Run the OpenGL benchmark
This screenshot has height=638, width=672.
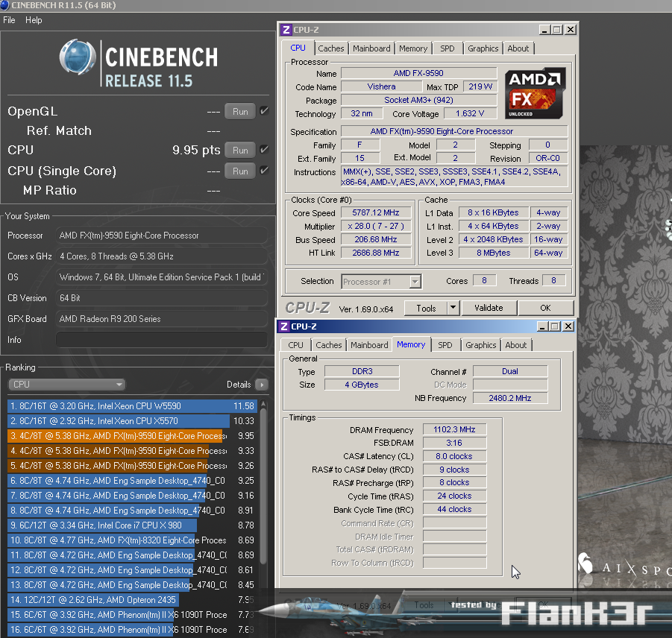pyautogui.click(x=240, y=111)
